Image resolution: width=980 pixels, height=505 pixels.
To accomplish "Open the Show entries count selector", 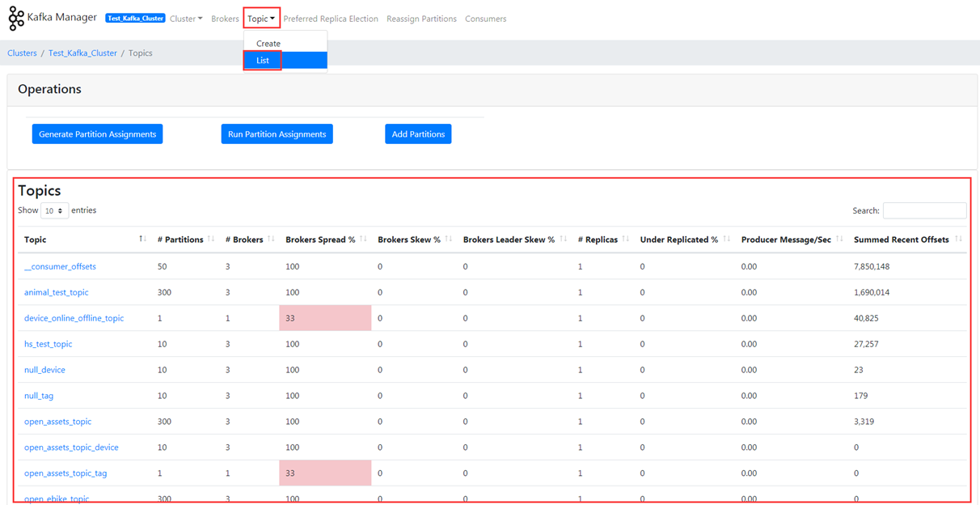I will coord(54,211).
